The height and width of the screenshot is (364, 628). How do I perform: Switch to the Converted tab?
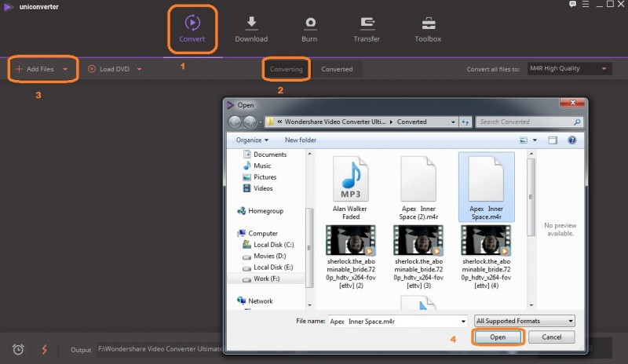[337, 69]
